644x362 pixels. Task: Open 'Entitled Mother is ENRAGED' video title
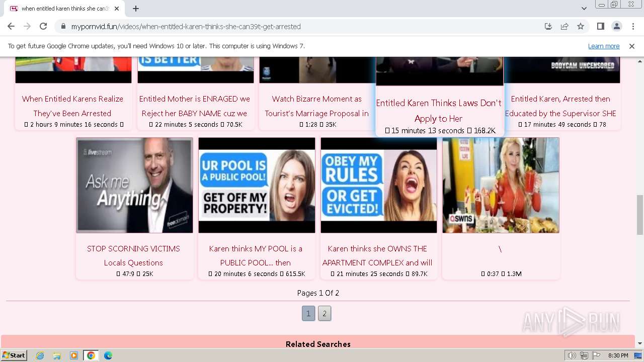click(195, 106)
